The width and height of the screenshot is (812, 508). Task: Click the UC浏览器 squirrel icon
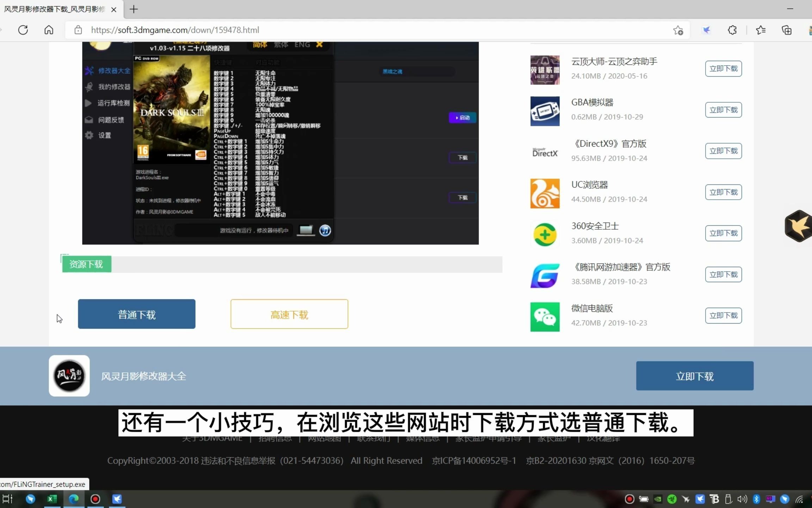[x=545, y=193]
